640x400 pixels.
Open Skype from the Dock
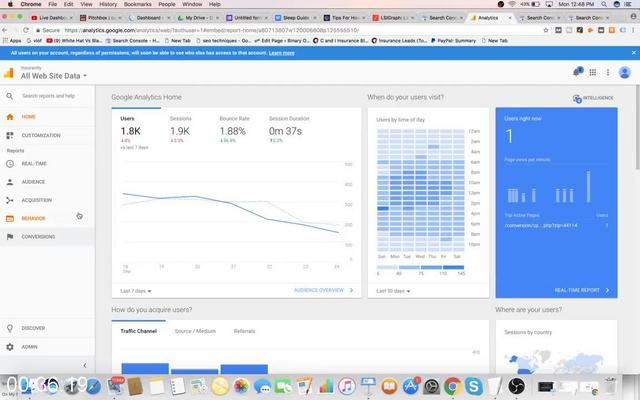pyautogui.click(x=474, y=386)
